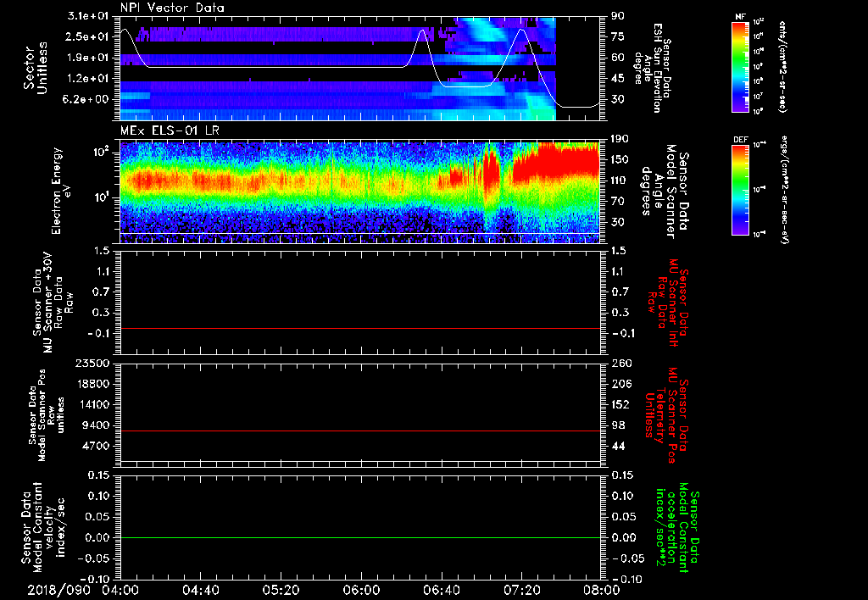
Task: Click the "60" sun elevation tick value
Action: pyautogui.click(x=617, y=58)
